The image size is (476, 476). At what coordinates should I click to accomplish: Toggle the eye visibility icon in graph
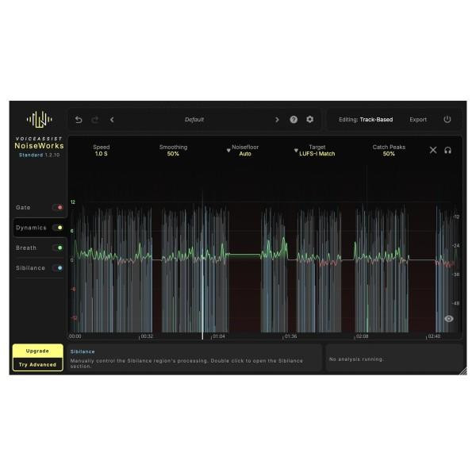[449, 318]
